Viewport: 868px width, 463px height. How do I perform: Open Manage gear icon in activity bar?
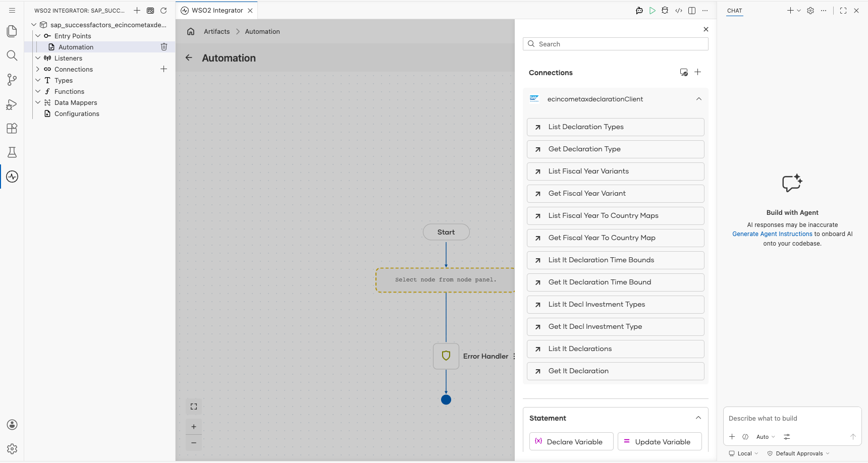(x=12, y=449)
